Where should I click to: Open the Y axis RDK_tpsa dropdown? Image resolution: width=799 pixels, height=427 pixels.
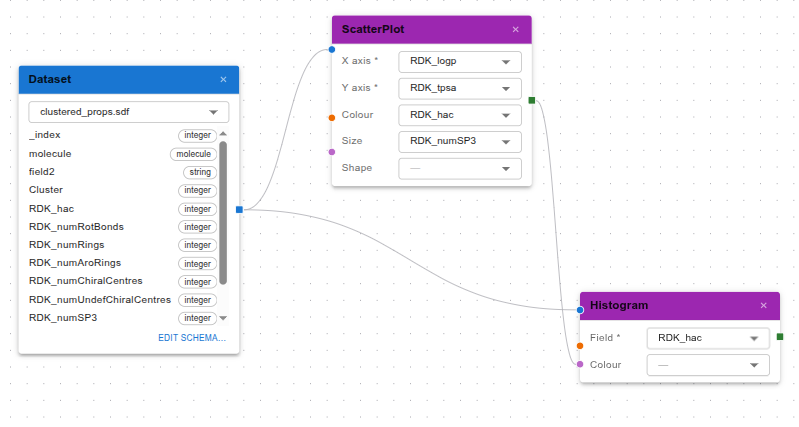460,88
